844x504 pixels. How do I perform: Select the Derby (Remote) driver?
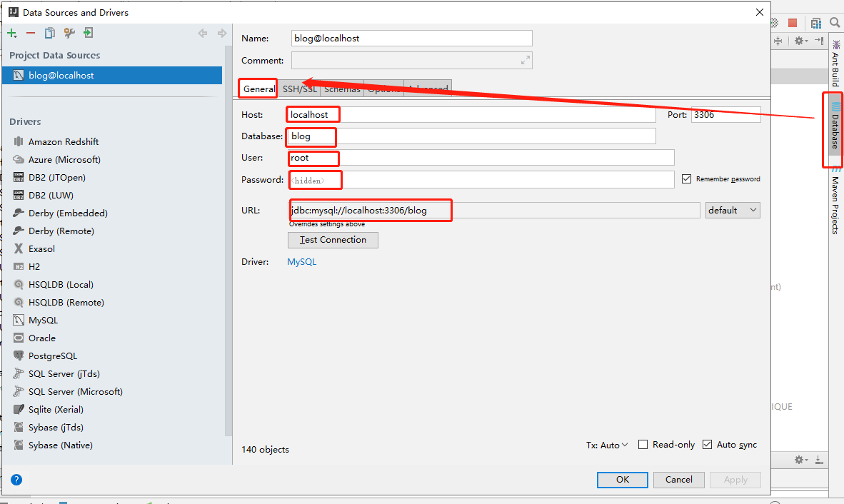[x=61, y=231]
